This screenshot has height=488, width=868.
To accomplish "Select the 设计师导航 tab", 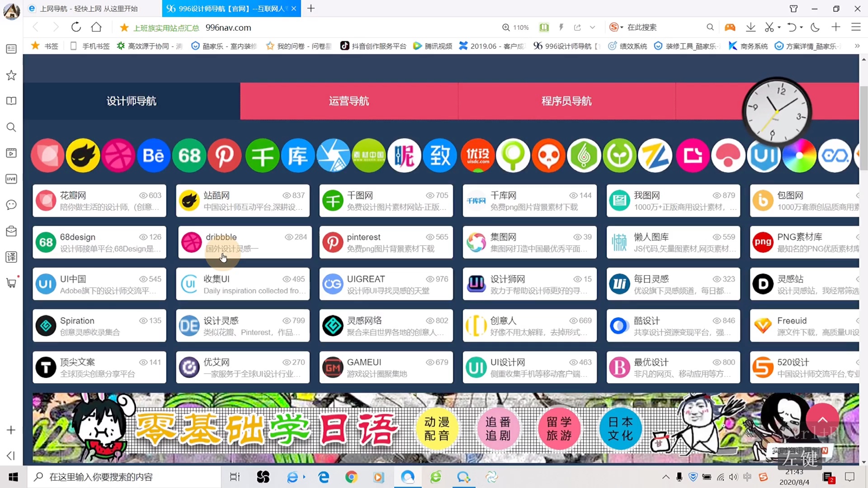I will pyautogui.click(x=132, y=101).
